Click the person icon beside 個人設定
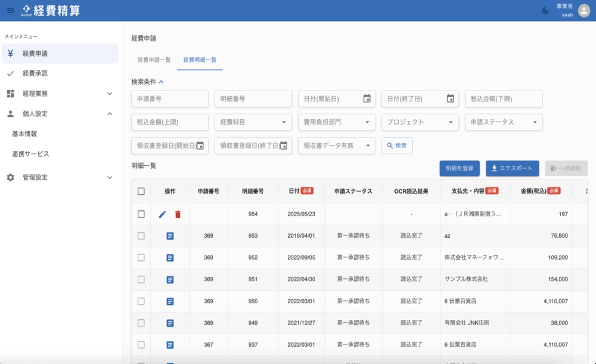Screen dimensions: 596x364 pyautogui.click(x=11, y=114)
